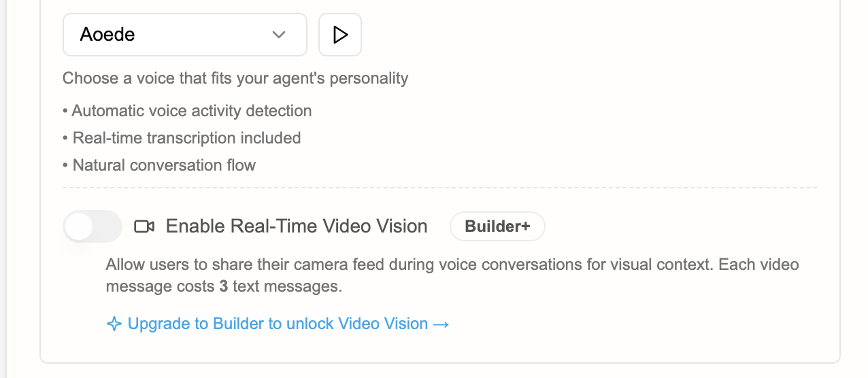Click the "text messages." cost line
The image size is (868, 378).
(x=287, y=287)
